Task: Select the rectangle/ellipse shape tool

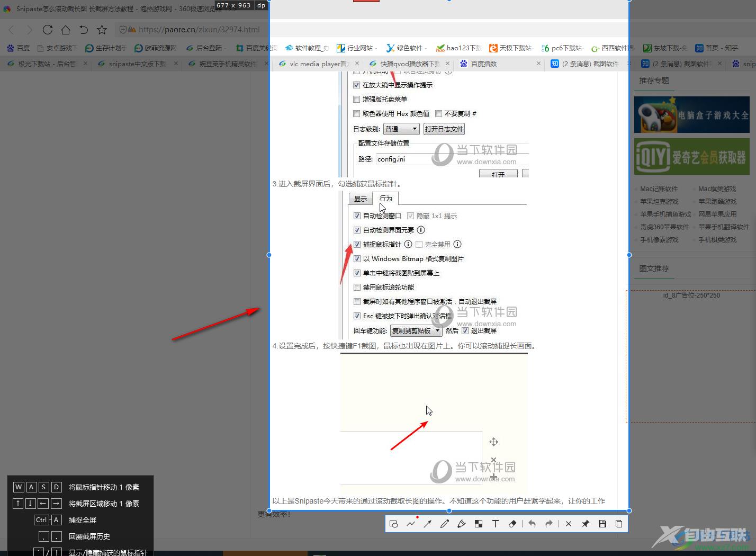Action: coord(393,524)
